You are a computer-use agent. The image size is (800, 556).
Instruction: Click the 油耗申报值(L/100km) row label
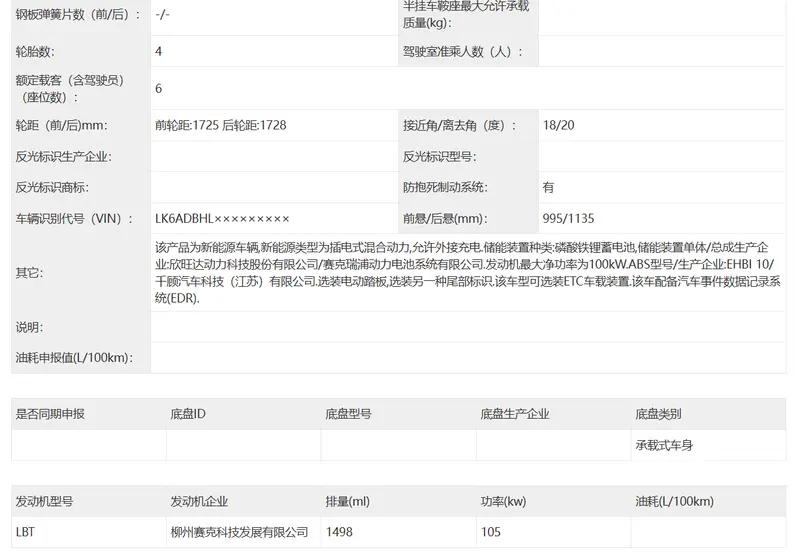pyautogui.click(x=74, y=357)
